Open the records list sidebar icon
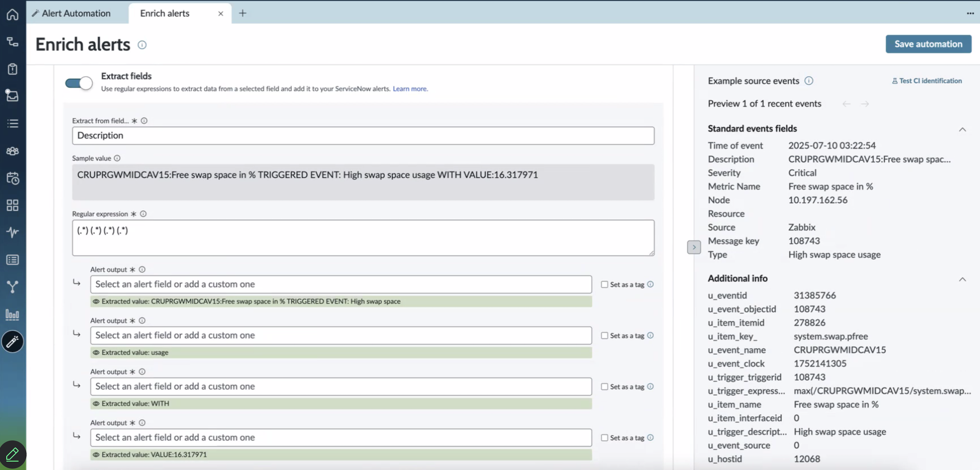Screen dimensions: 980x470 (13, 260)
